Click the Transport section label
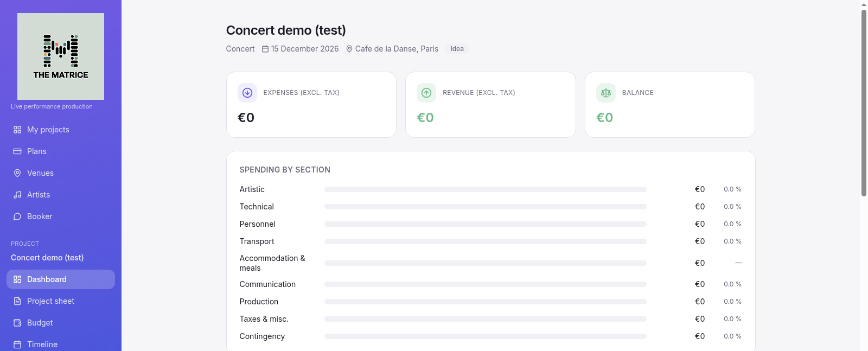 coord(257,241)
